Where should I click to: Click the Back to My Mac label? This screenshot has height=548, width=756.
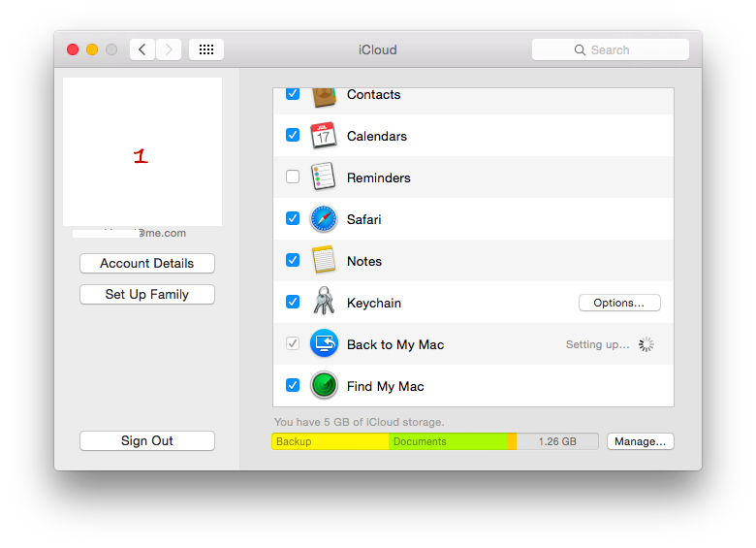pyautogui.click(x=395, y=345)
